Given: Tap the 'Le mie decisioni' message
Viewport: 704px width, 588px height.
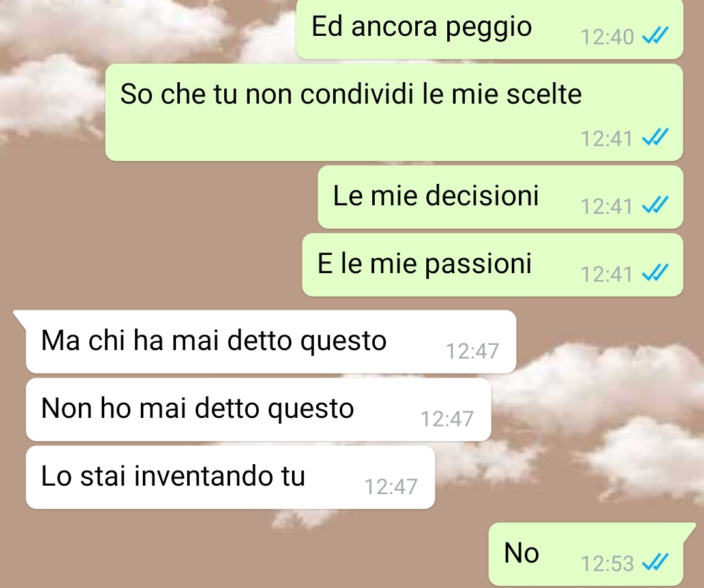Looking at the screenshot, I should tap(501, 197).
